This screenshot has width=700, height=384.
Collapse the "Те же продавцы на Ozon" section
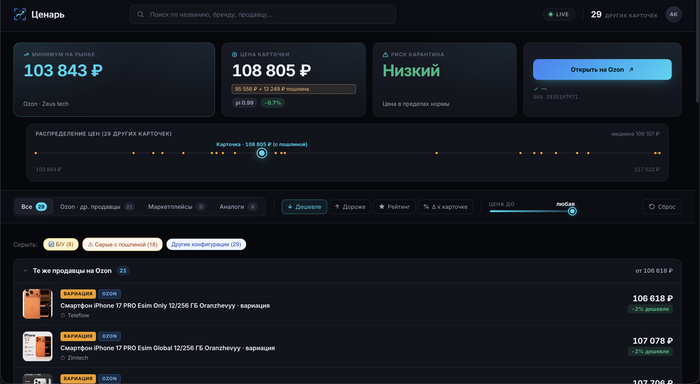tap(25, 271)
